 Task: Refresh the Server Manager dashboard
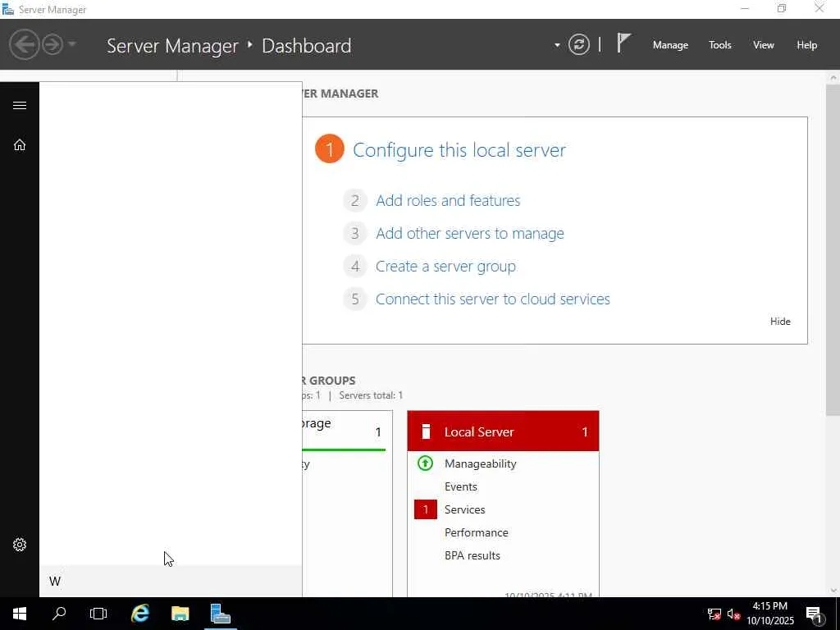[578, 44]
